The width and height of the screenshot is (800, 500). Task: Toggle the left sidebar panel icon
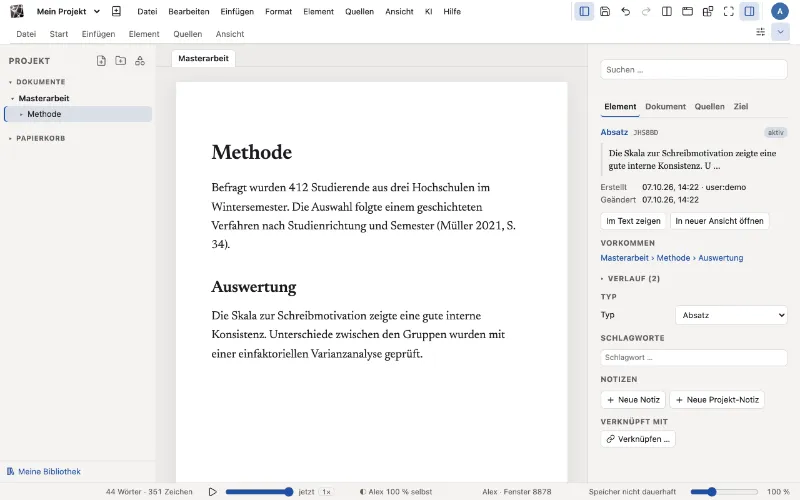click(584, 11)
